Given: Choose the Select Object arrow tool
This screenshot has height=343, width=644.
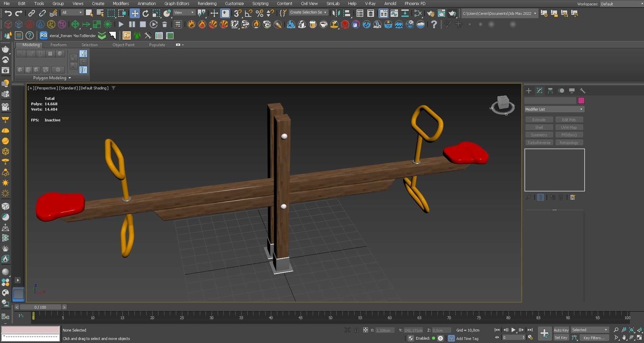Looking at the screenshot, I should pyautogui.click(x=89, y=13).
